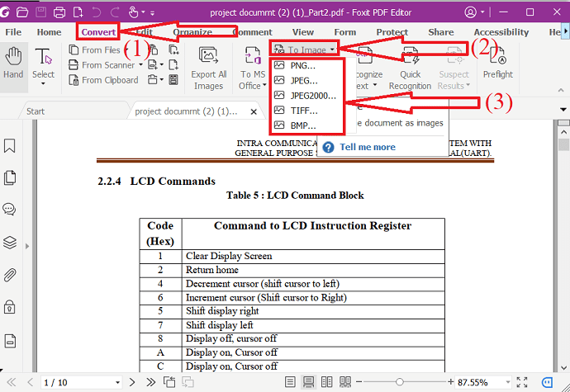The image size is (570, 392).
Task: Toggle continuous facing view mode
Action: point(345,382)
